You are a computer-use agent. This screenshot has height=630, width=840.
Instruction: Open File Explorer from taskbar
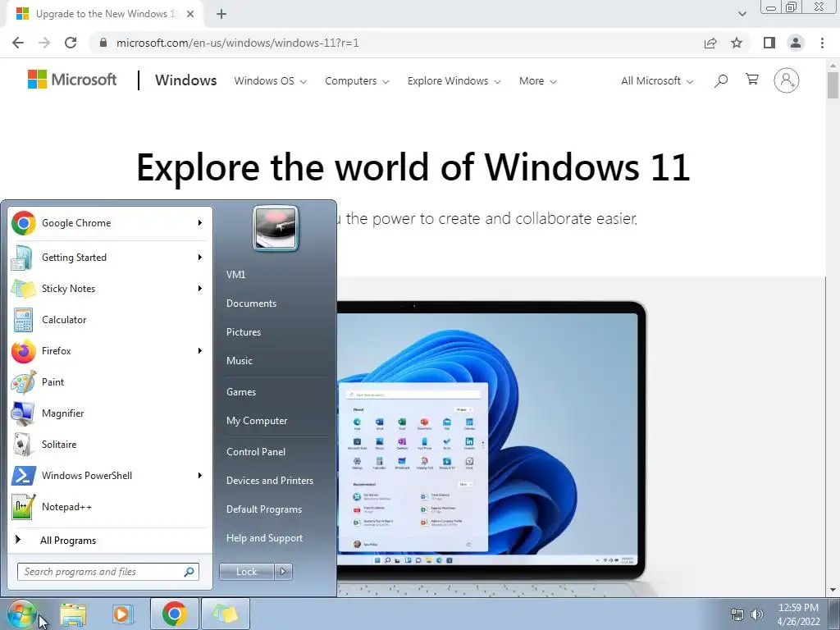coord(73,614)
